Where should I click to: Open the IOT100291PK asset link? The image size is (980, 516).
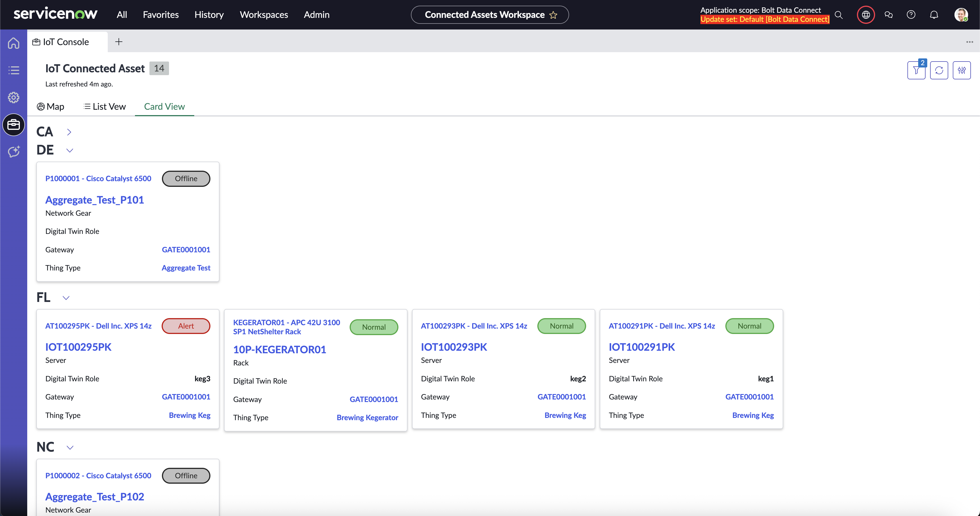pyautogui.click(x=642, y=347)
